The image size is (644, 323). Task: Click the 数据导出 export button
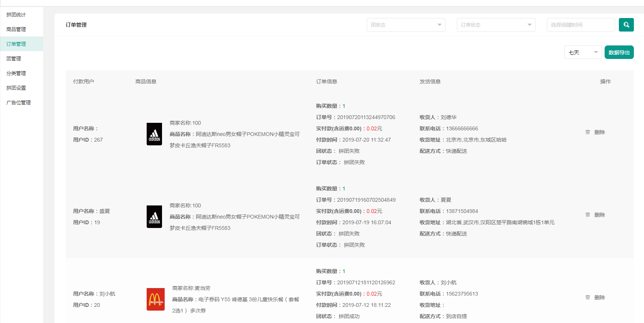619,53
